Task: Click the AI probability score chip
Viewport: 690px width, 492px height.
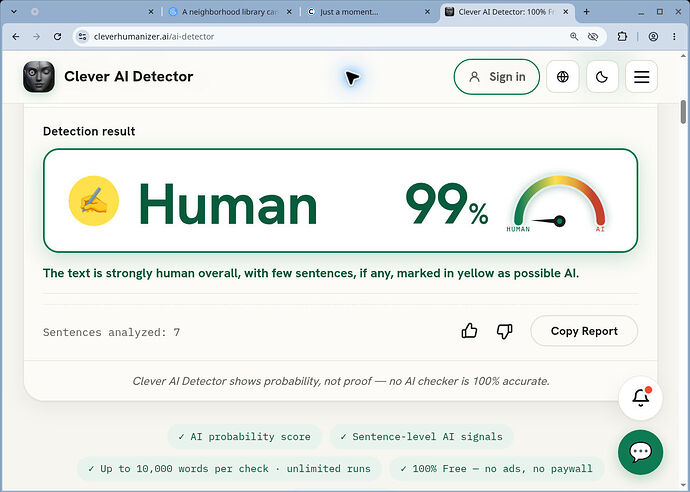Action: click(245, 437)
